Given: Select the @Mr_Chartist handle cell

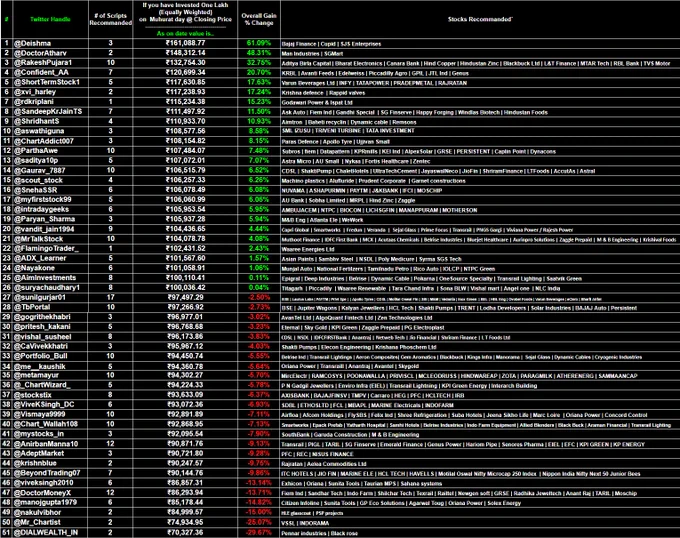Looking at the screenshot, I should coord(50,522).
